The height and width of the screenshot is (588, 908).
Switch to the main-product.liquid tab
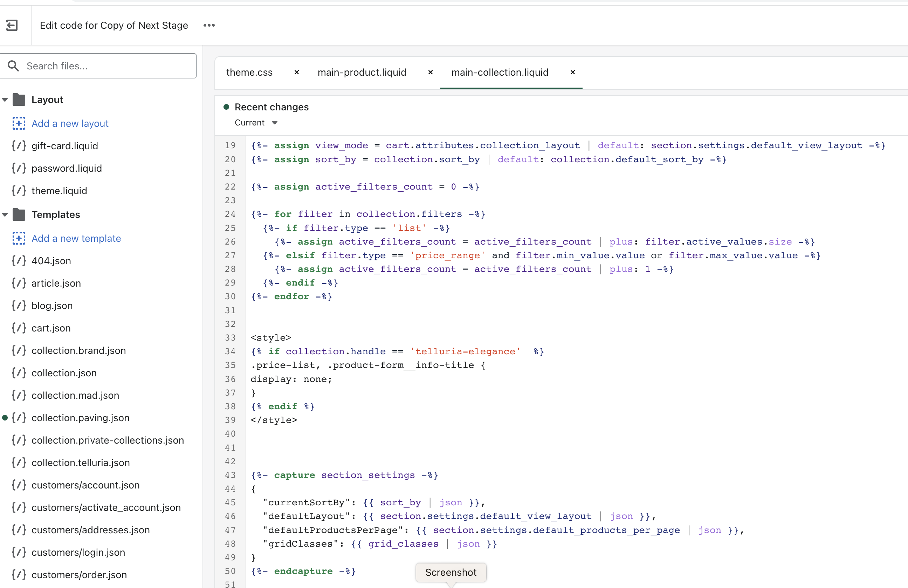click(362, 73)
